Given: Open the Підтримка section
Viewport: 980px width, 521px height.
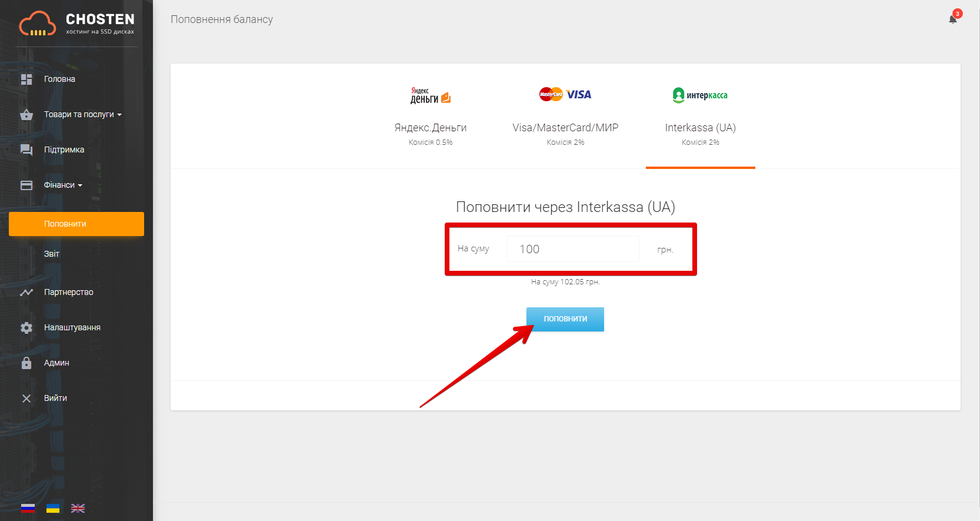Looking at the screenshot, I should [x=64, y=150].
